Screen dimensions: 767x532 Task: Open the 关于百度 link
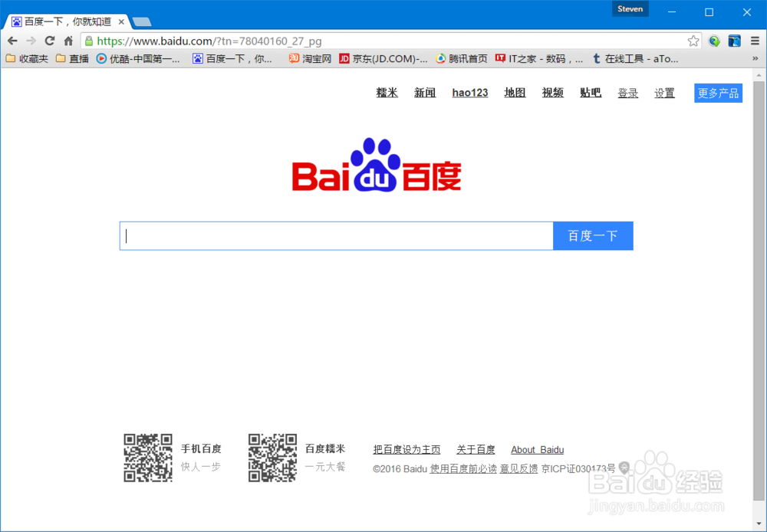tap(476, 449)
